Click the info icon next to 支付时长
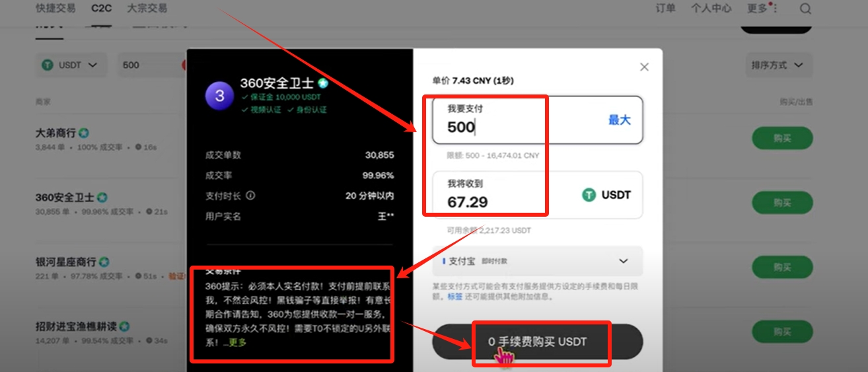Screen dimensions: 868x372 point(250,196)
